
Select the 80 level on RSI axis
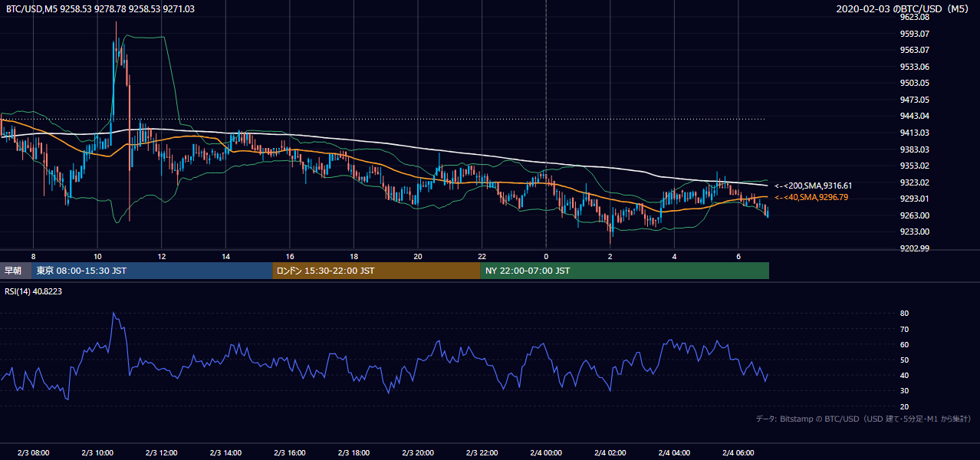click(905, 314)
